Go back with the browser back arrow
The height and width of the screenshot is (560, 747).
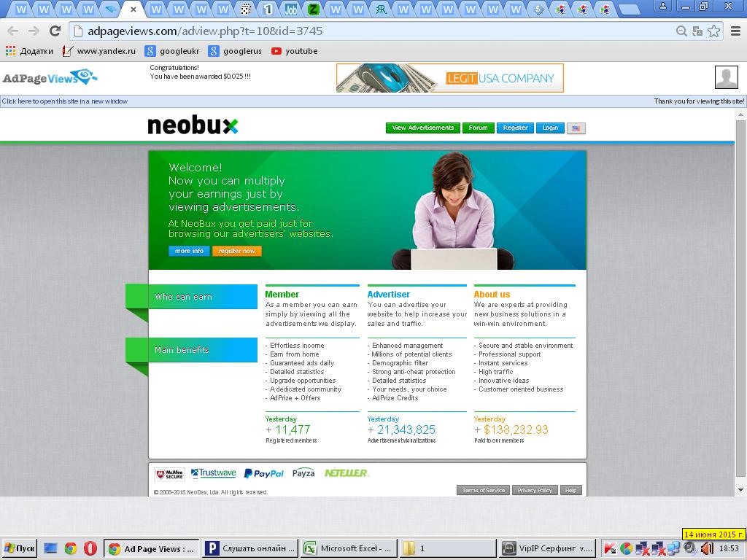click(13, 31)
